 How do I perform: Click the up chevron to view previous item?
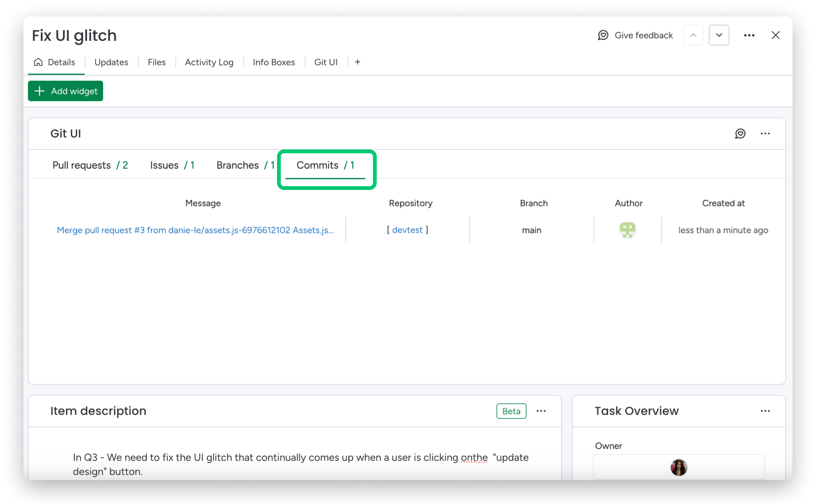693,35
